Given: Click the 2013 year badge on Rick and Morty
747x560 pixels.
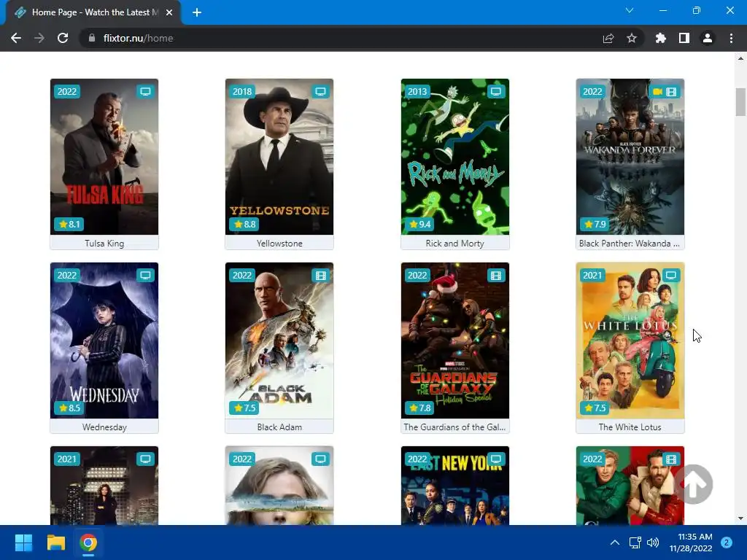Looking at the screenshot, I should click(417, 91).
